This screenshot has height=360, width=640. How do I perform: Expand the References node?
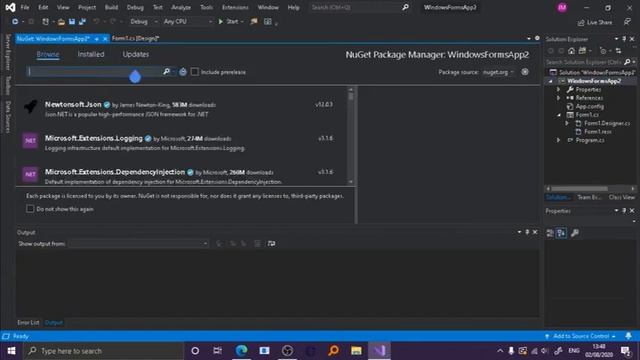(x=558, y=98)
